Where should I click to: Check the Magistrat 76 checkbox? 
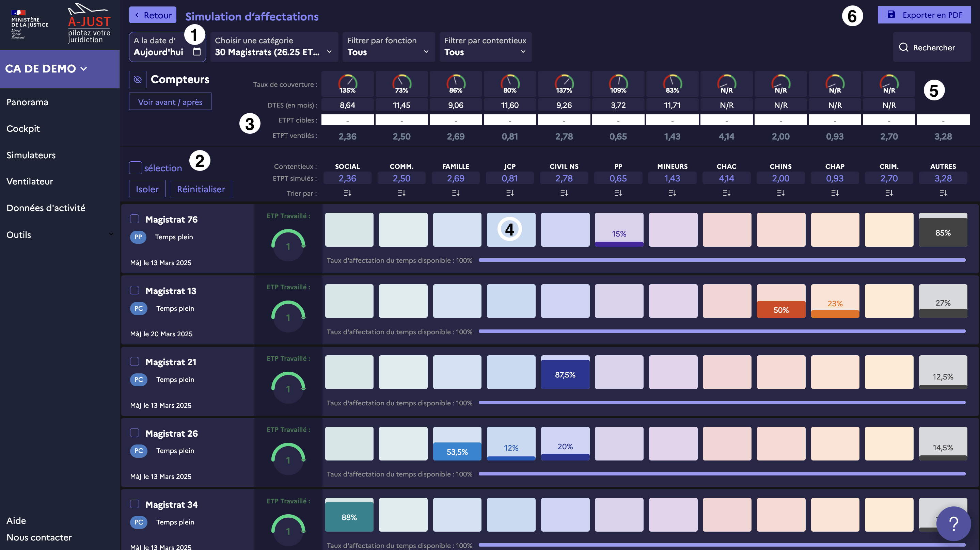[135, 219]
